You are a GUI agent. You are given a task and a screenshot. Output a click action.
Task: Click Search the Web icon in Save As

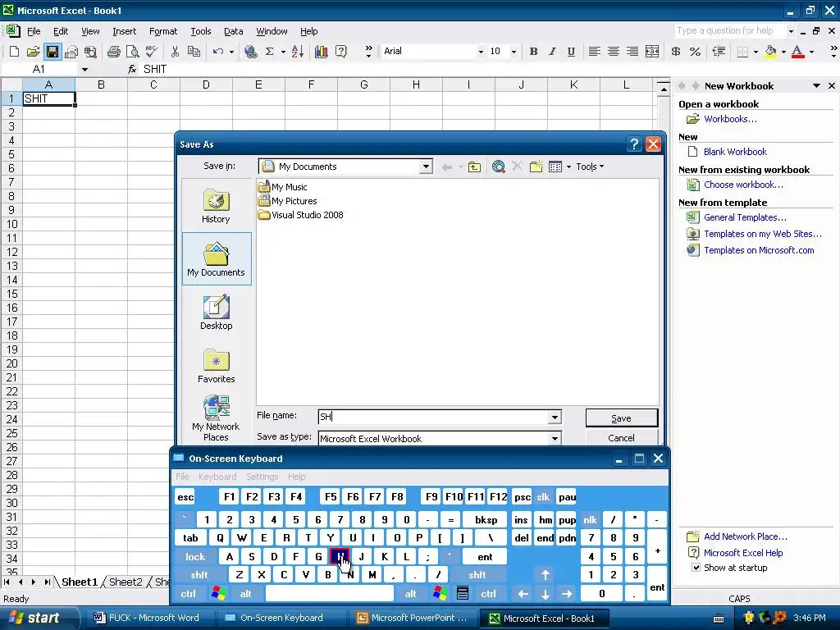pyautogui.click(x=498, y=167)
